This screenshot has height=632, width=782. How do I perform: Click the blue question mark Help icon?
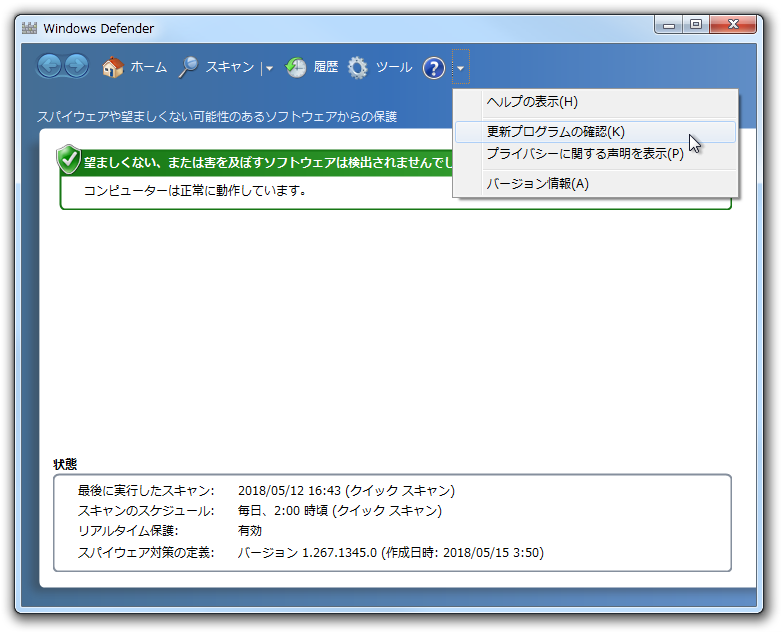click(x=433, y=67)
